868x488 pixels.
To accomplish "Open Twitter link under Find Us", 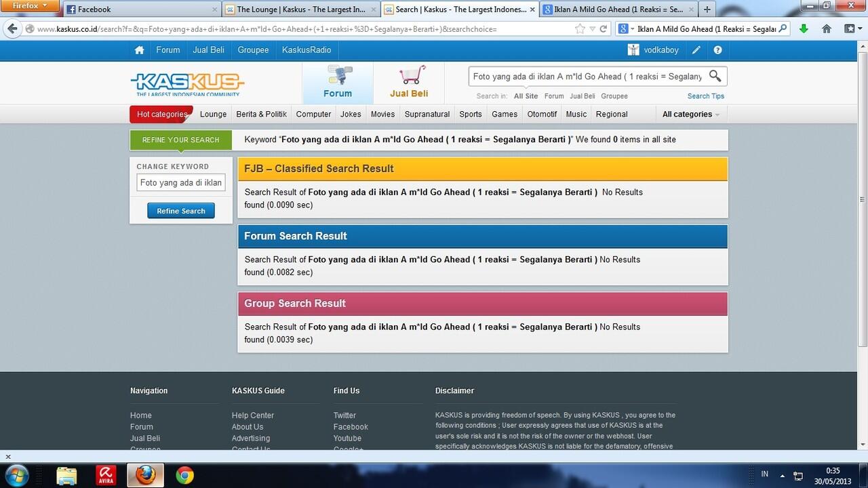I will [x=344, y=415].
